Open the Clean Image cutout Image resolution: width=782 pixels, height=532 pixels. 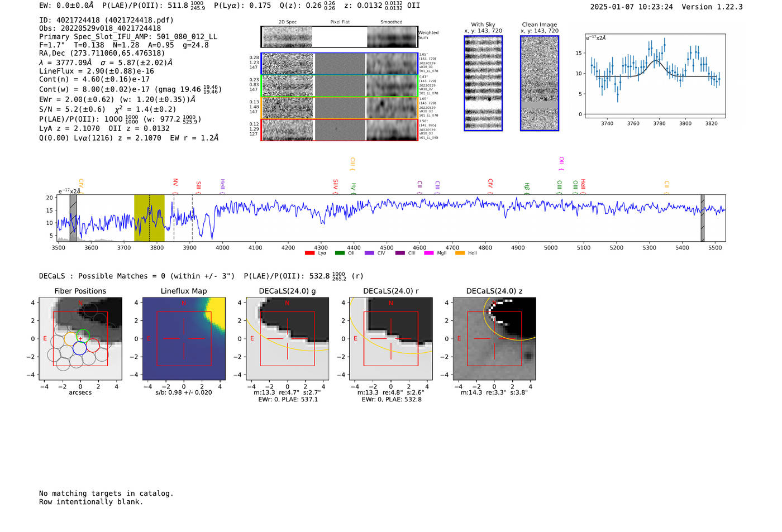coord(540,83)
